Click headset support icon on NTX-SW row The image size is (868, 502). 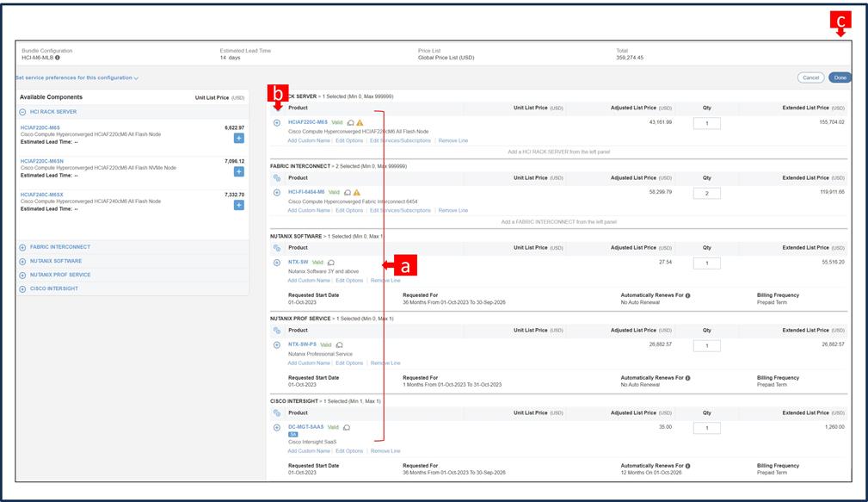[x=331, y=263]
